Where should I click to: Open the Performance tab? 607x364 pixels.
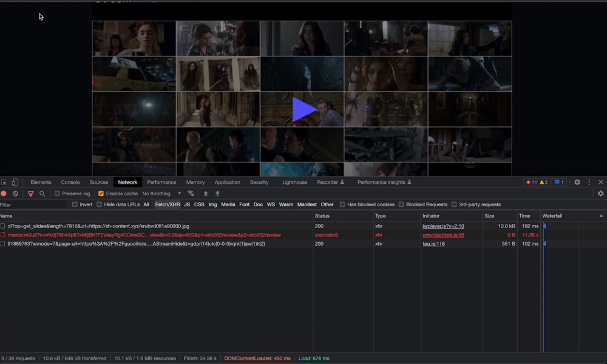click(x=161, y=182)
